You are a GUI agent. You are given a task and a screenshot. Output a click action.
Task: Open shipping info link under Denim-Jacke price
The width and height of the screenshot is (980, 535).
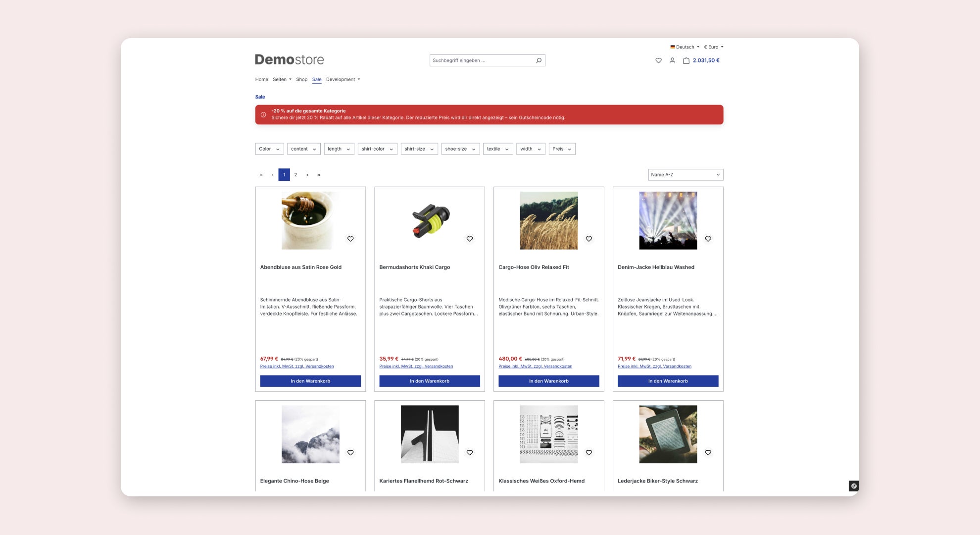tap(655, 367)
